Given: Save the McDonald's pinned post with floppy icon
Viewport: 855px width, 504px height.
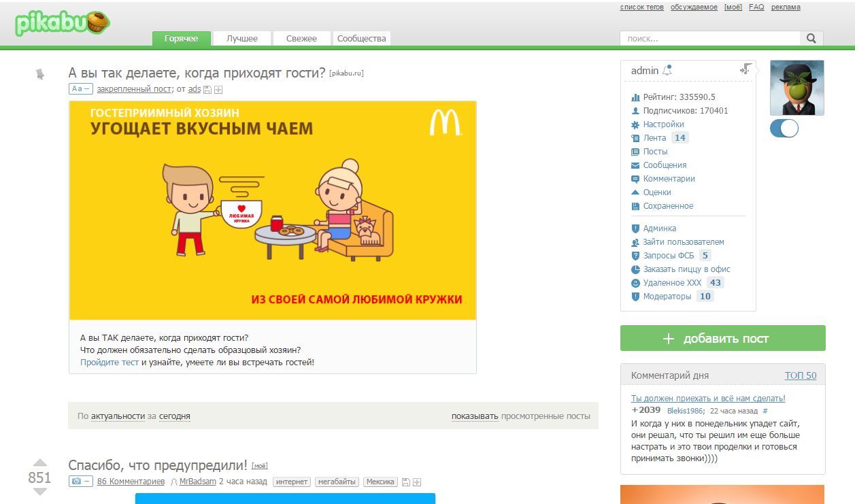Looking at the screenshot, I should [x=207, y=90].
